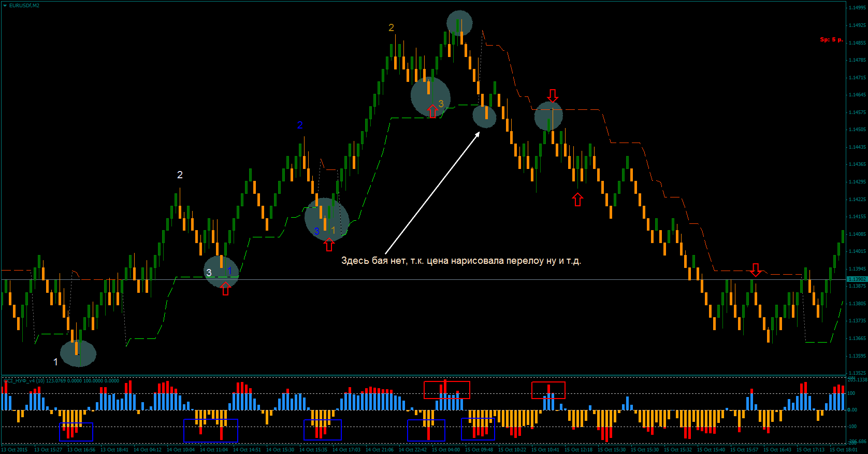Click time axis label 13 Oct 18:41

tap(114, 450)
